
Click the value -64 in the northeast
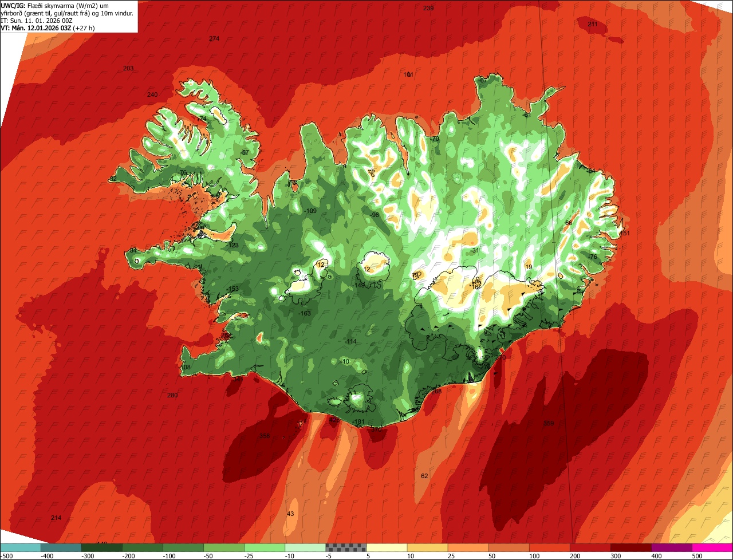pos(591,171)
